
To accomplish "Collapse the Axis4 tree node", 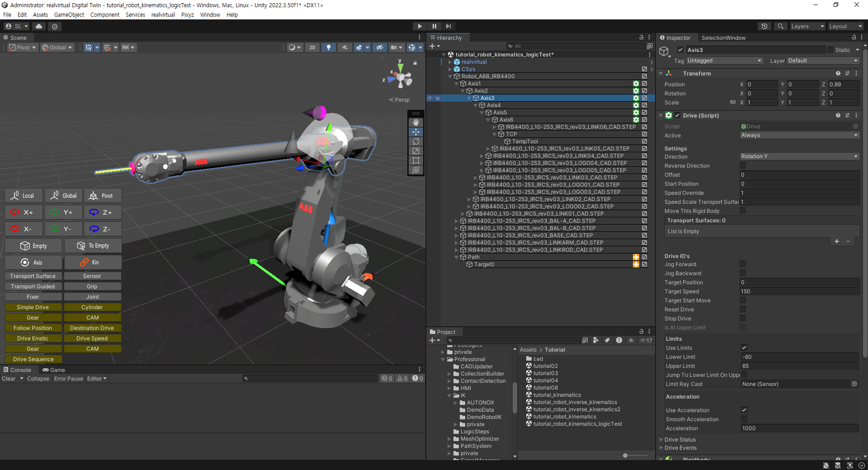I will pos(476,105).
